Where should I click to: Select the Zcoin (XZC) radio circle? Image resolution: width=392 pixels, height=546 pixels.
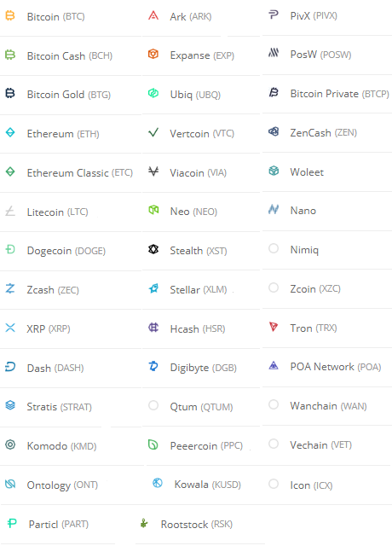point(274,288)
